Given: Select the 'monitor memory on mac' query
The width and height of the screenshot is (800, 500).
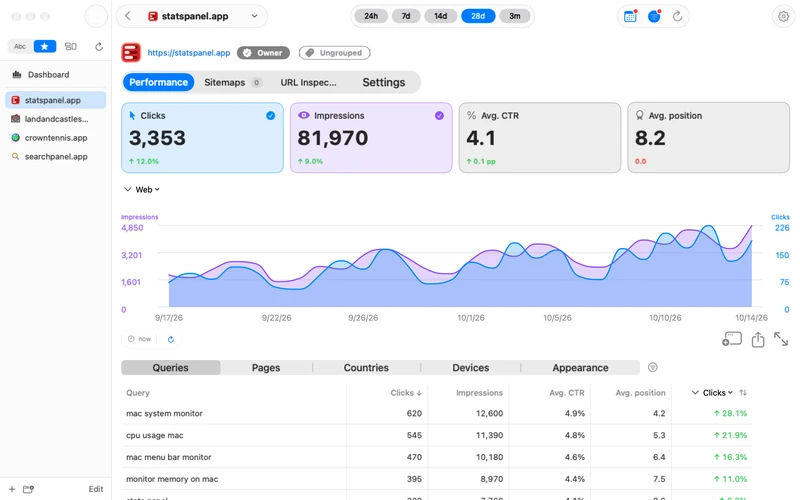Looking at the screenshot, I should 437,479.
